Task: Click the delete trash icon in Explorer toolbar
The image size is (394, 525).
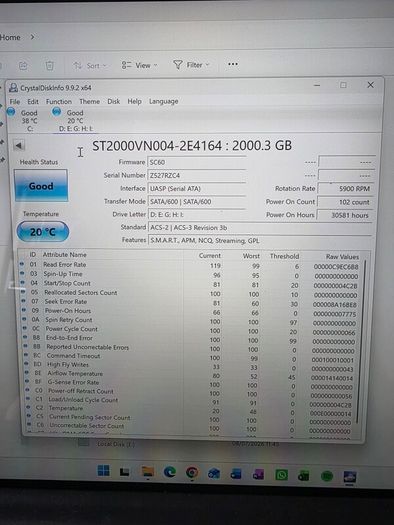Action: (50, 66)
